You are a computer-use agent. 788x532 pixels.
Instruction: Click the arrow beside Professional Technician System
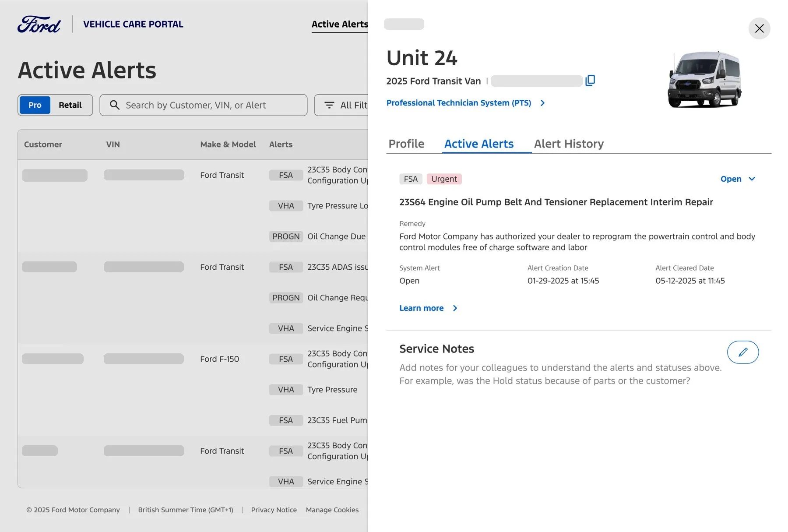tap(542, 103)
